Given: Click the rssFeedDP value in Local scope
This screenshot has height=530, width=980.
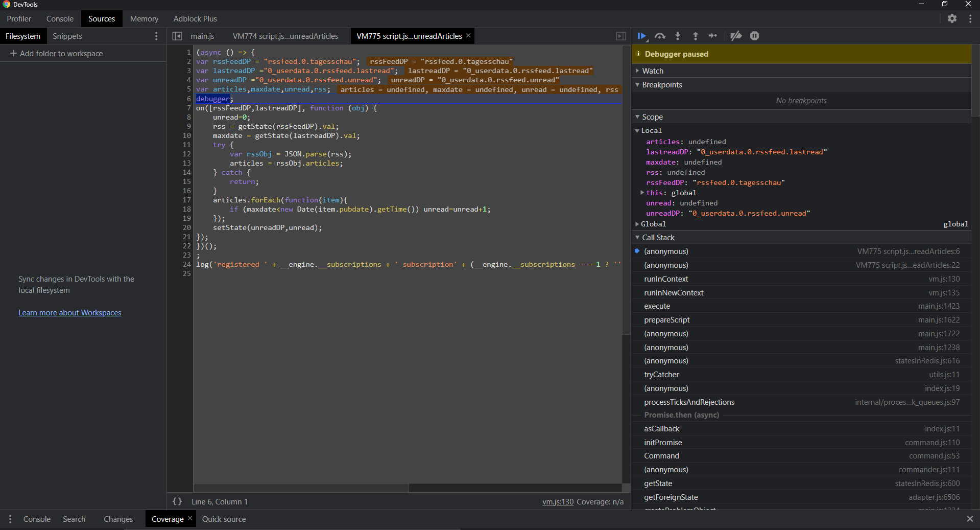Looking at the screenshot, I should (738, 182).
